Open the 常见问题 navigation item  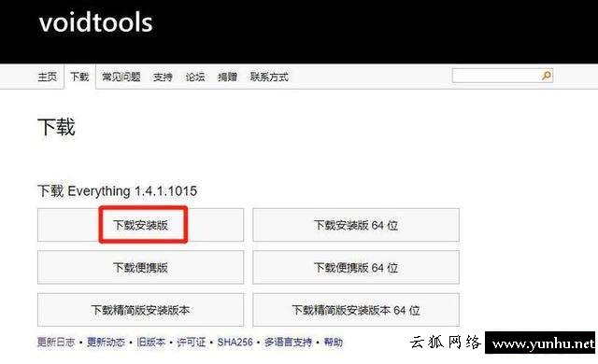click(x=121, y=77)
